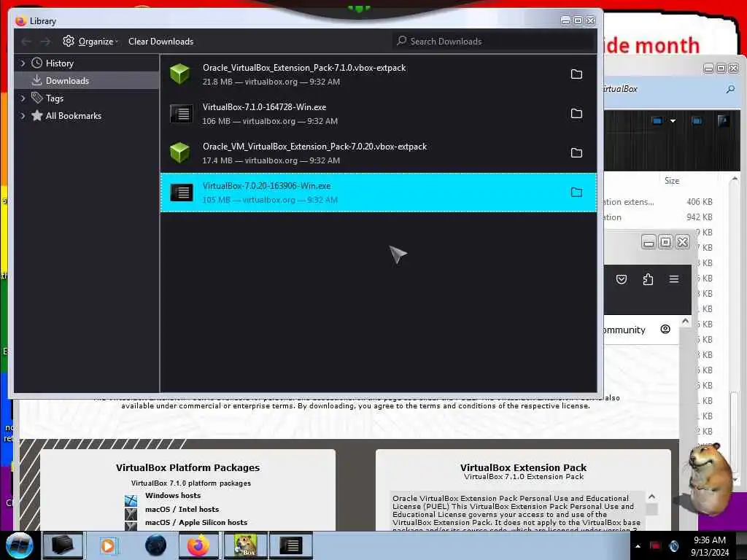Select VirtualBox-7.1.0-164728-Win.exe download entry

click(x=379, y=114)
